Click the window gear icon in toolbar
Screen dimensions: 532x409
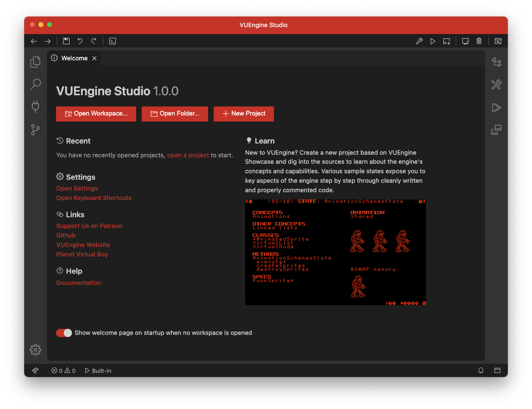pyautogui.click(x=498, y=41)
